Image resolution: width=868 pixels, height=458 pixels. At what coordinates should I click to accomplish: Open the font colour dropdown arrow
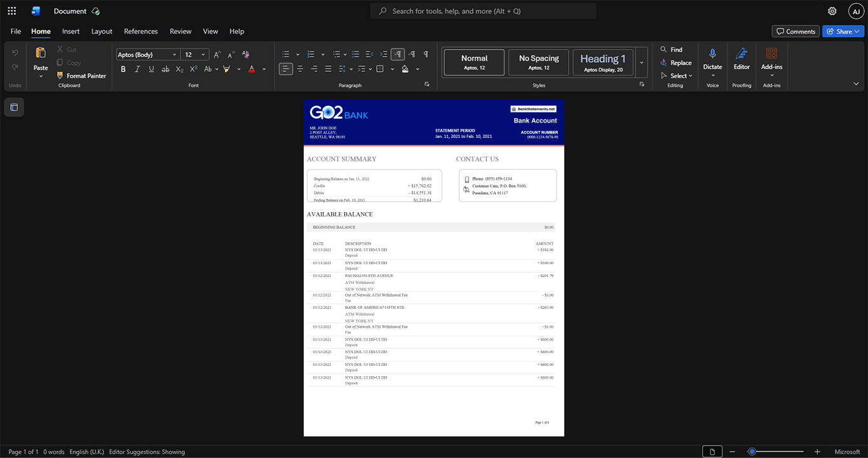tap(264, 69)
